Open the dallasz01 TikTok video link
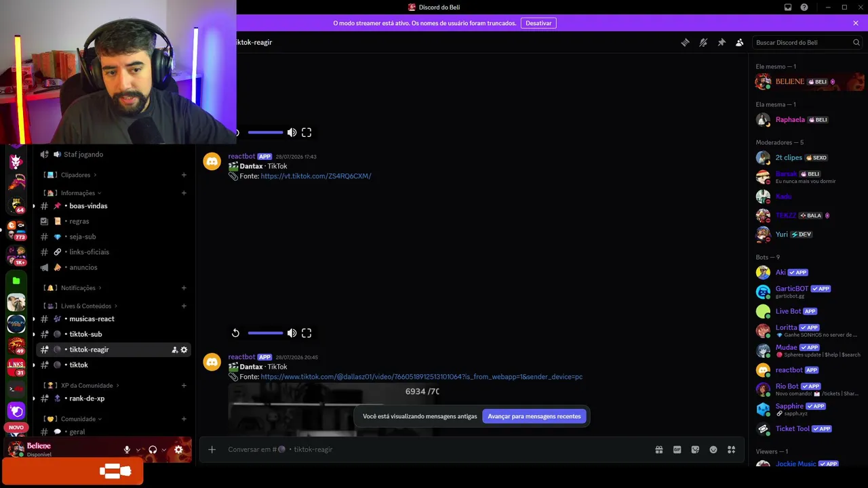The width and height of the screenshot is (868, 488). click(x=421, y=377)
